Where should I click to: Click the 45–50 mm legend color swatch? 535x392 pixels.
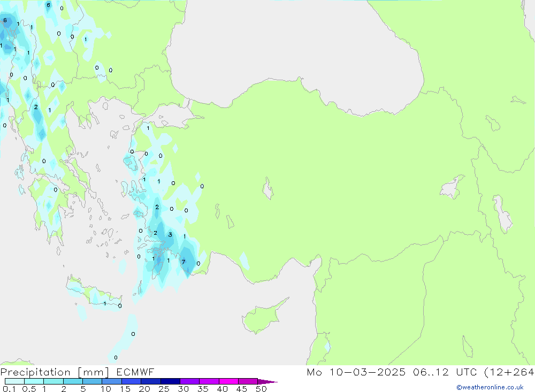[248, 381]
